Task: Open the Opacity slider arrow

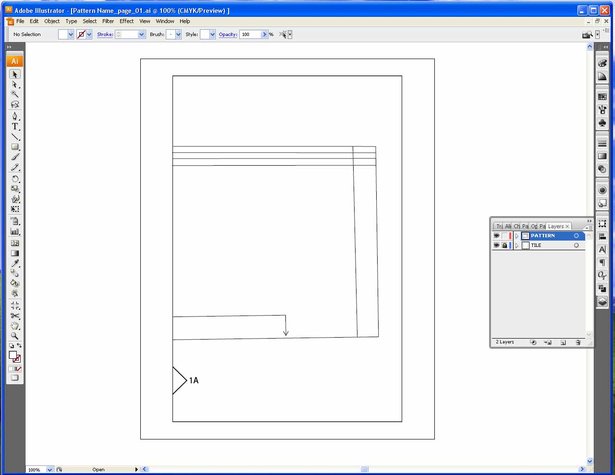Action: [264, 35]
